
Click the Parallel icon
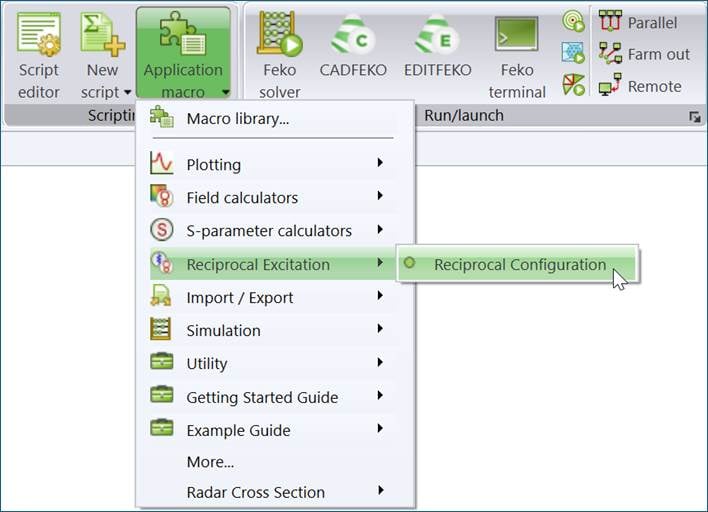coord(610,21)
